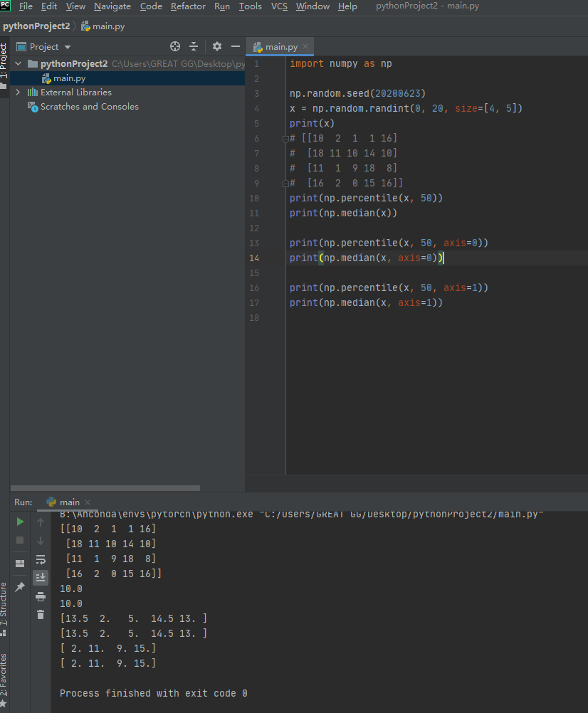This screenshot has height=713, width=588.
Task: Open the Project panel settings gear
Action: 216,46
